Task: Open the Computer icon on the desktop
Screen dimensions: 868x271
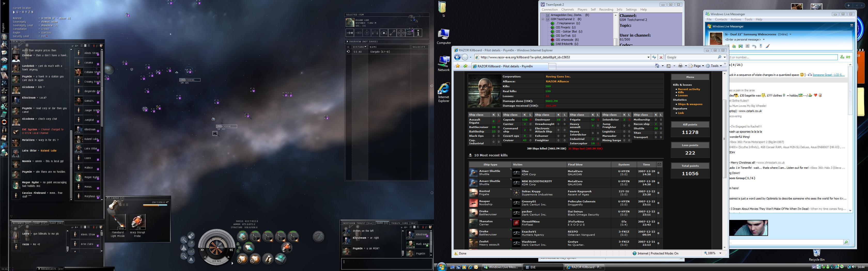Action: tap(444, 37)
